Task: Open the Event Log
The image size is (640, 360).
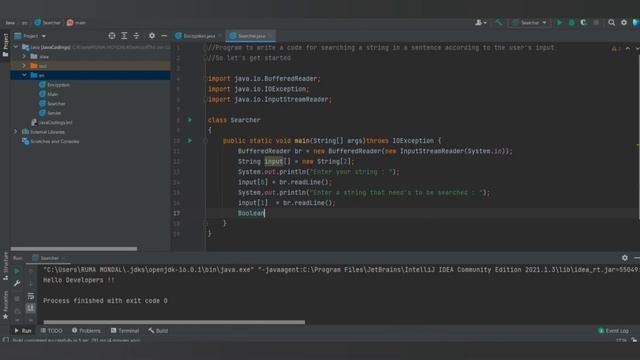Action: coord(613,331)
